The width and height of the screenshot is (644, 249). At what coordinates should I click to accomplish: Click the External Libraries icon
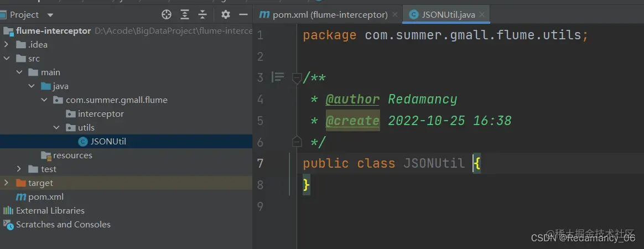pos(8,211)
